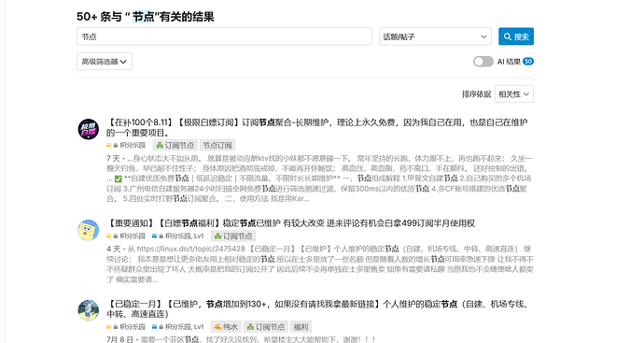
Task: Select the 节点订阅 tag on first result
Action: (217, 145)
